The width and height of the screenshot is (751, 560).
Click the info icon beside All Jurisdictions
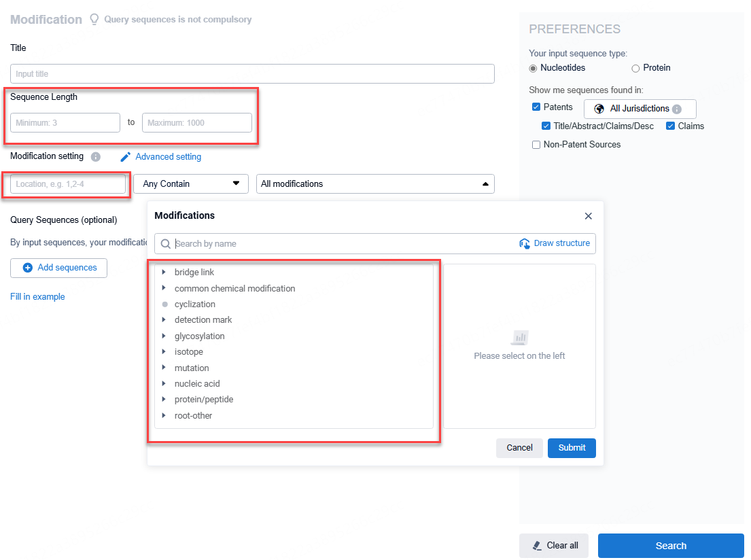pos(677,109)
